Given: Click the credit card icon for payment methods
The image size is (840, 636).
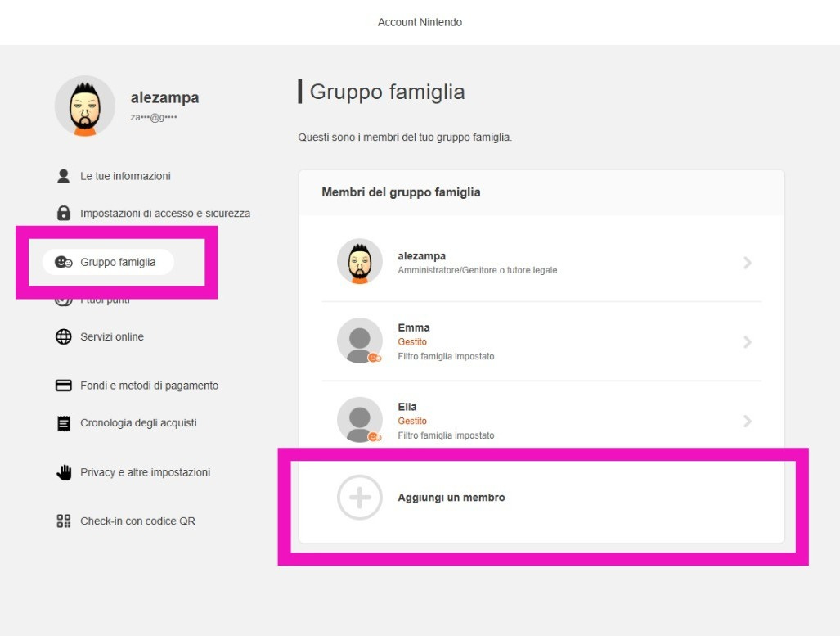Looking at the screenshot, I should [x=63, y=386].
